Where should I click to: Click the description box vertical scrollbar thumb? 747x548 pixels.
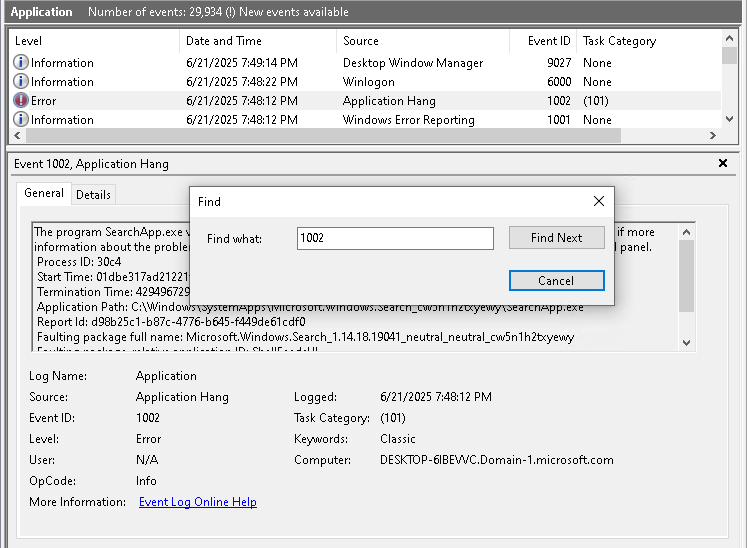click(686, 276)
